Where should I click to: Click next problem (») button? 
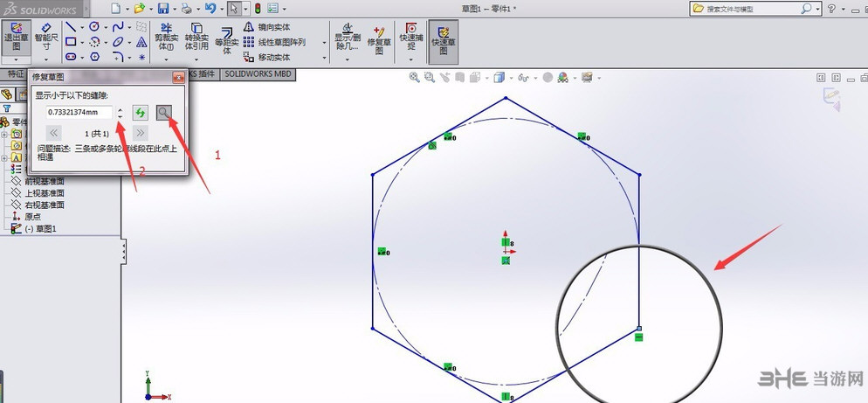140,133
